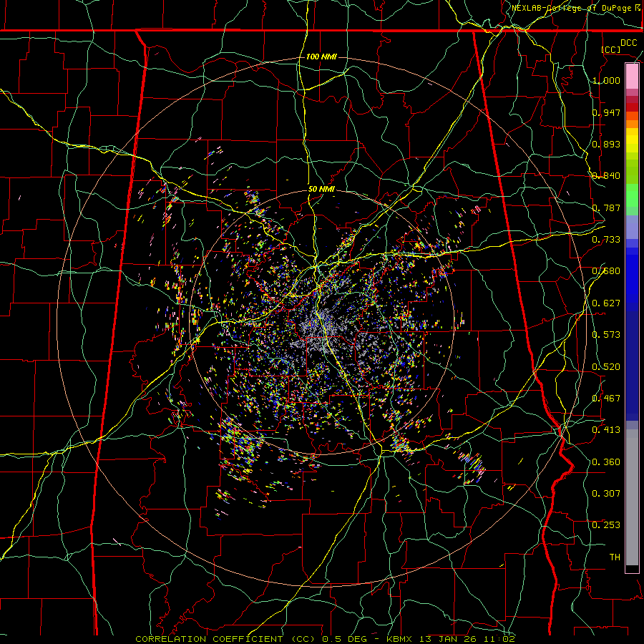This screenshot has height=644, width=644.
Task: Click the 0.253 scale value
Action: (x=606, y=525)
